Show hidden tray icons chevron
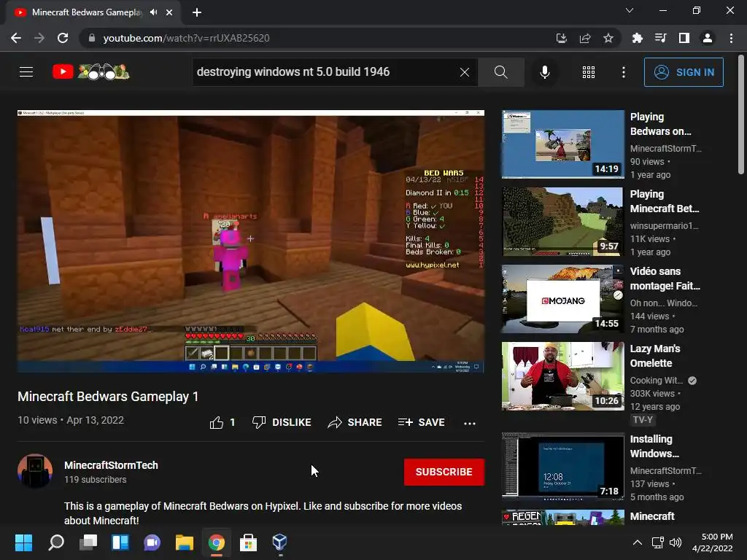 [637, 542]
